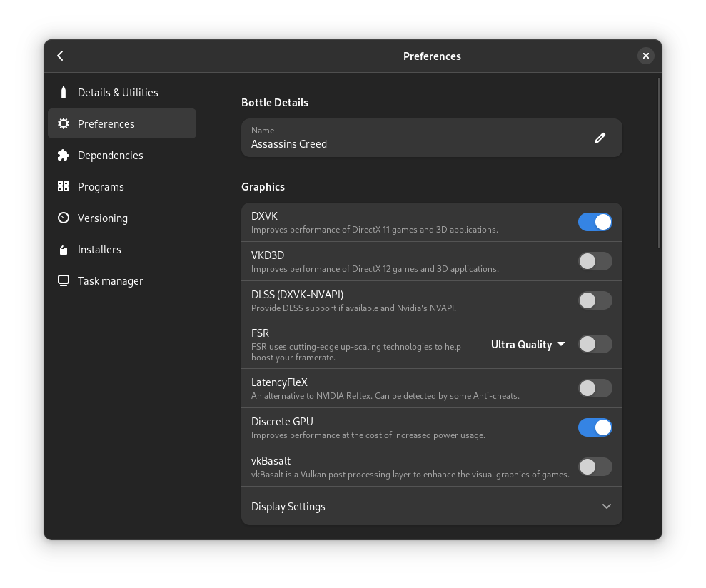Open Versioning using the clock icon
Image resolution: width=706 pixels, height=588 pixels.
[63, 218]
